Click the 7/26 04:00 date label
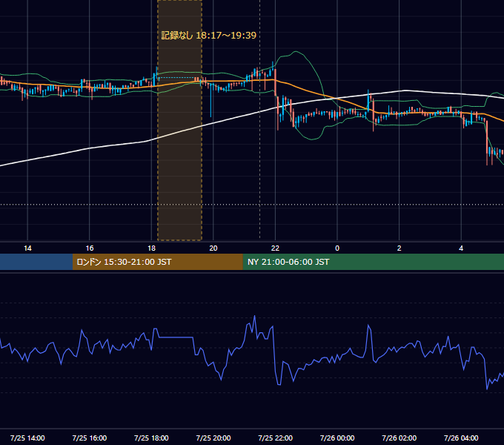This screenshot has height=445, width=504. click(x=461, y=438)
